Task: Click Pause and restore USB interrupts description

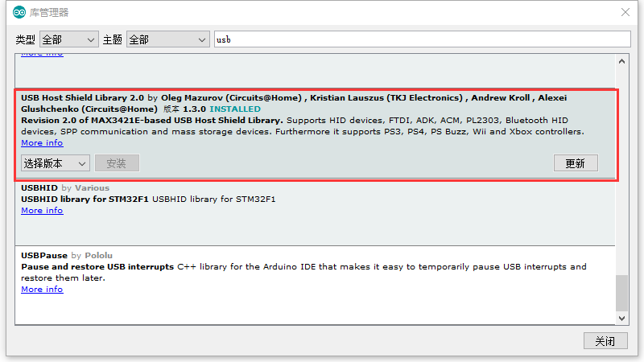Action: pyautogui.click(x=303, y=272)
